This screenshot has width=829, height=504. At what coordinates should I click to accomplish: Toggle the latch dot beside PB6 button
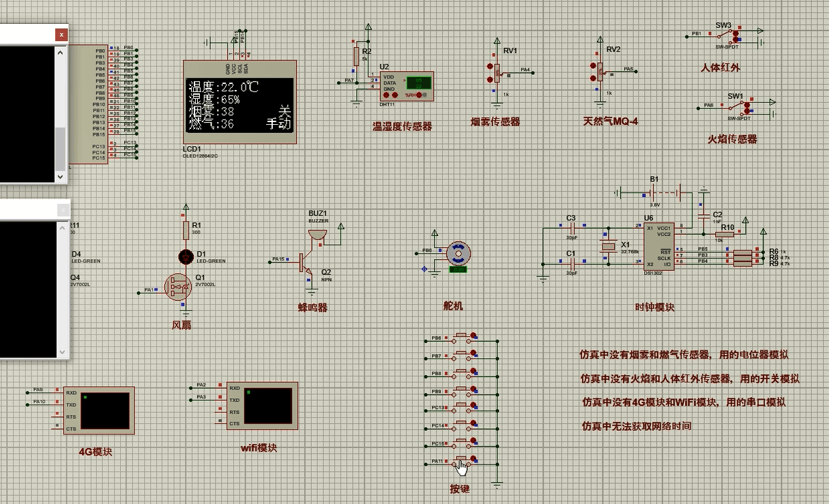point(474,335)
